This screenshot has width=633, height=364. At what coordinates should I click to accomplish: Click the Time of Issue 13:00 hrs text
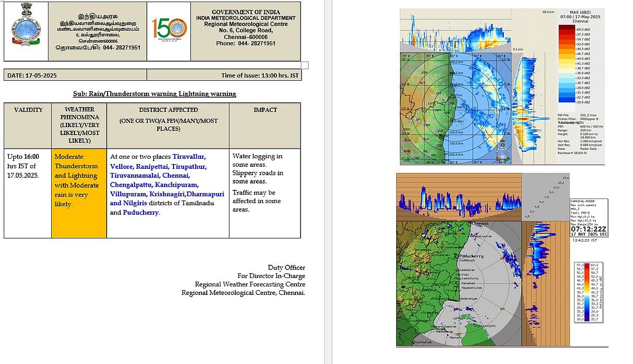click(x=260, y=75)
